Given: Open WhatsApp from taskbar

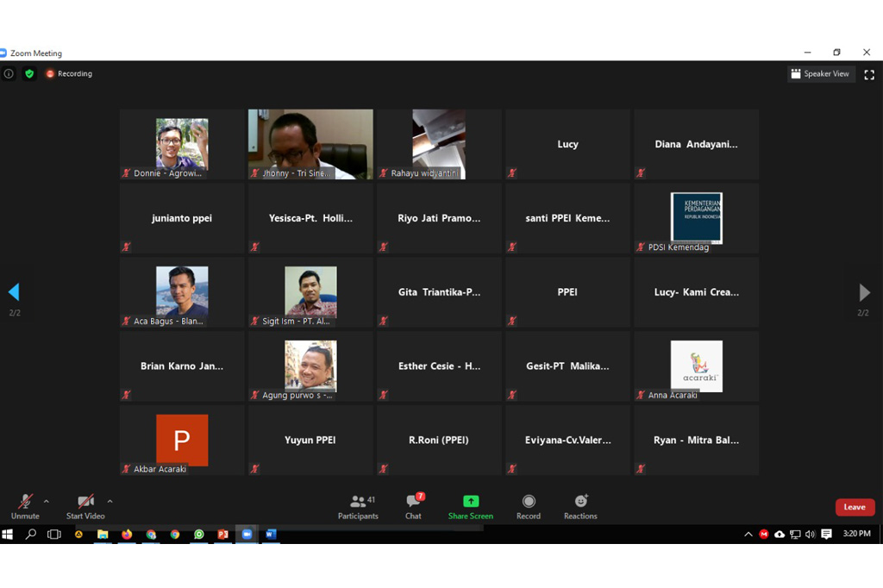Looking at the screenshot, I should click(199, 534).
